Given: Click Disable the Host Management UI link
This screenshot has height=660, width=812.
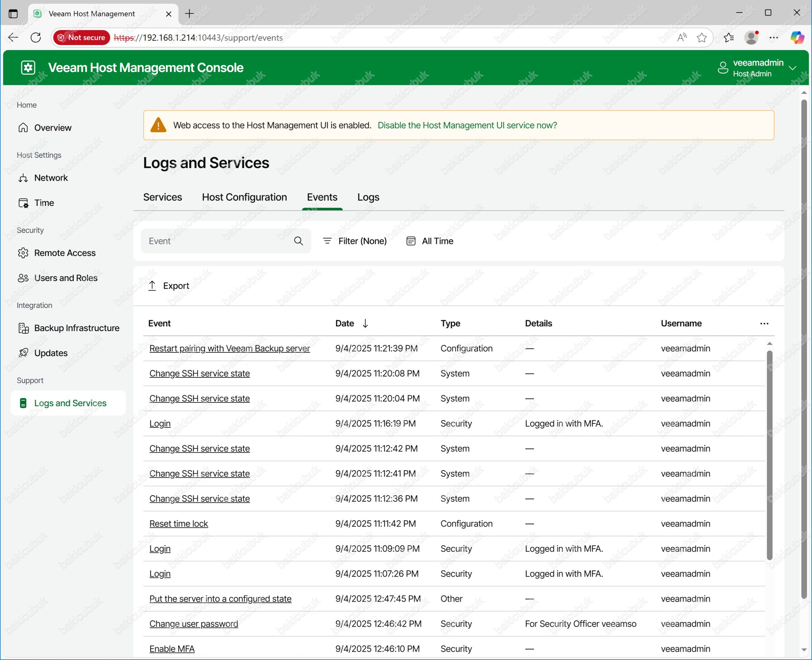Looking at the screenshot, I should [x=467, y=126].
